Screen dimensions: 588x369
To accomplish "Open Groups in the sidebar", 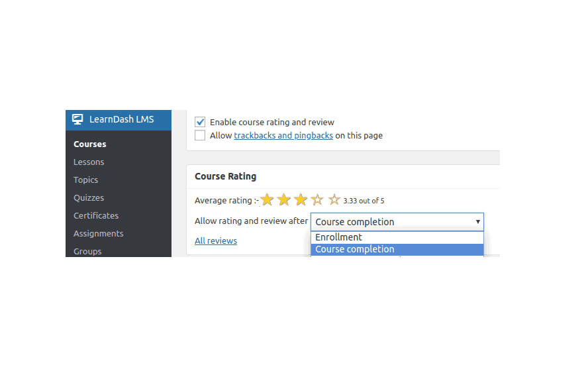I will [x=88, y=251].
